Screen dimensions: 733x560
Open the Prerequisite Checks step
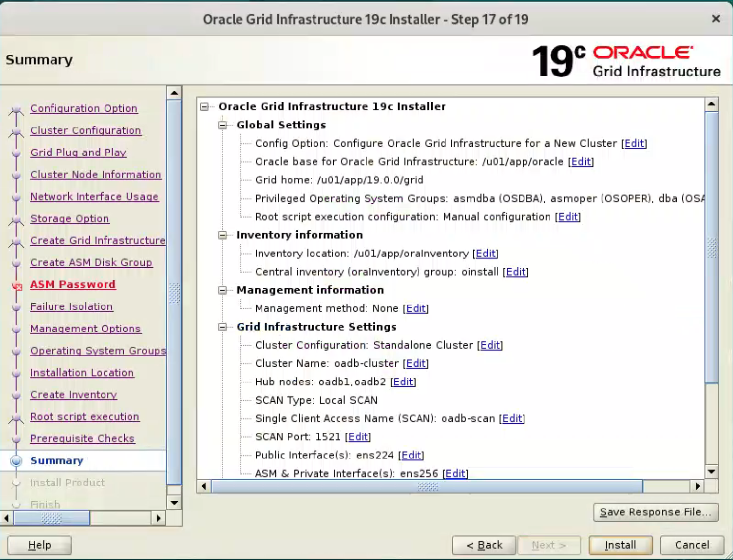82,439
